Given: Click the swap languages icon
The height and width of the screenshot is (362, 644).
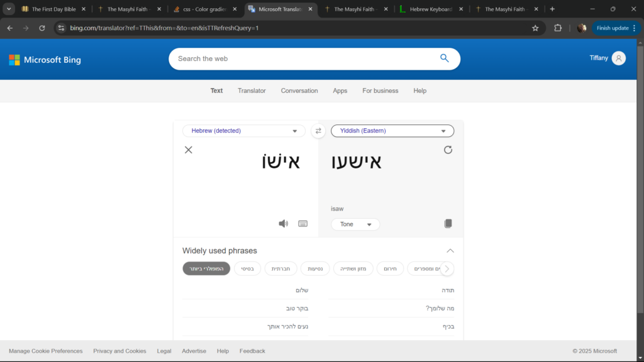Looking at the screenshot, I should [x=318, y=131].
